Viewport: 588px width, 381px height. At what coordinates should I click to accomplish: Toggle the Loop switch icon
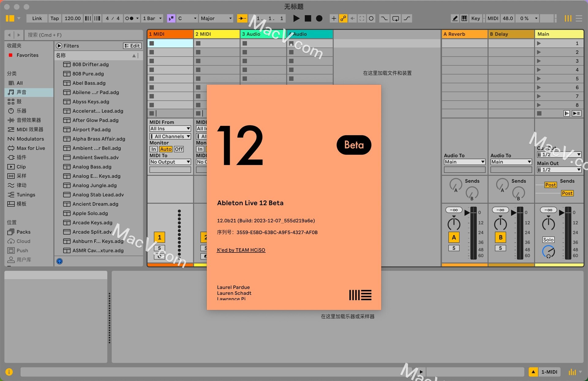pos(395,18)
